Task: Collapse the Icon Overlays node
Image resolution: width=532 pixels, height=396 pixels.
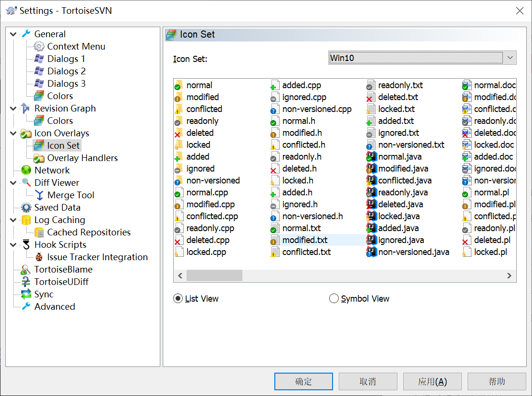Action: click(x=13, y=133)
